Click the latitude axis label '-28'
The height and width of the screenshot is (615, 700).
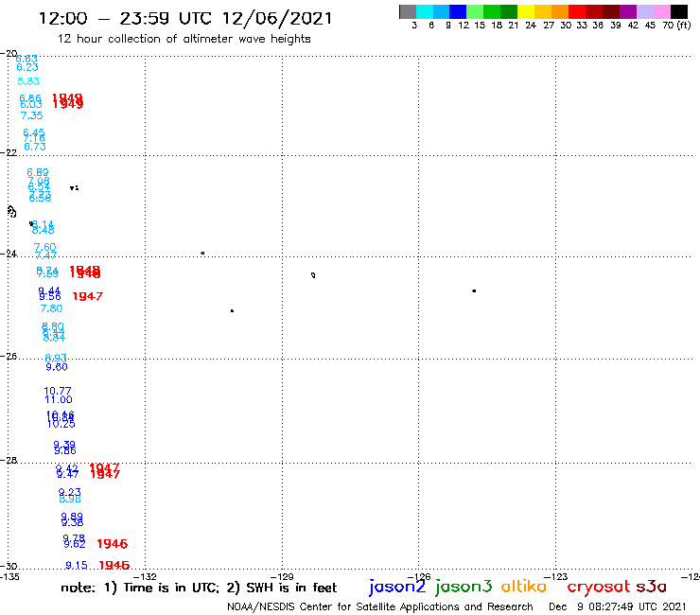(x=9, y=460)
